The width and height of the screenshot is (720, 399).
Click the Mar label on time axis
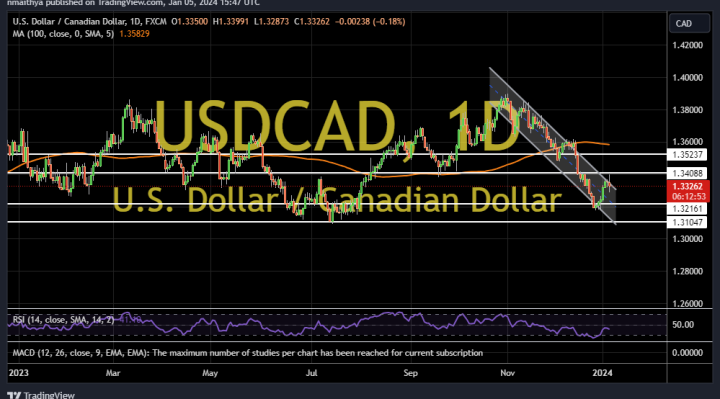click(113, 373)
